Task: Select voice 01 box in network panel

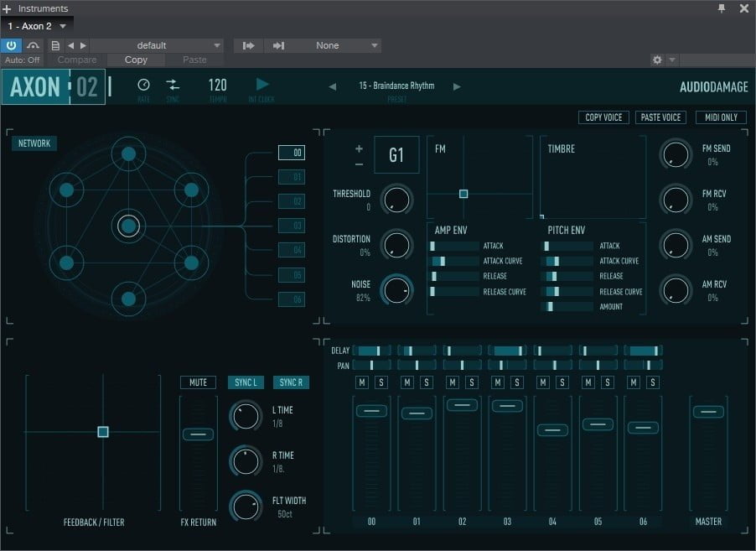Action: 292,177
